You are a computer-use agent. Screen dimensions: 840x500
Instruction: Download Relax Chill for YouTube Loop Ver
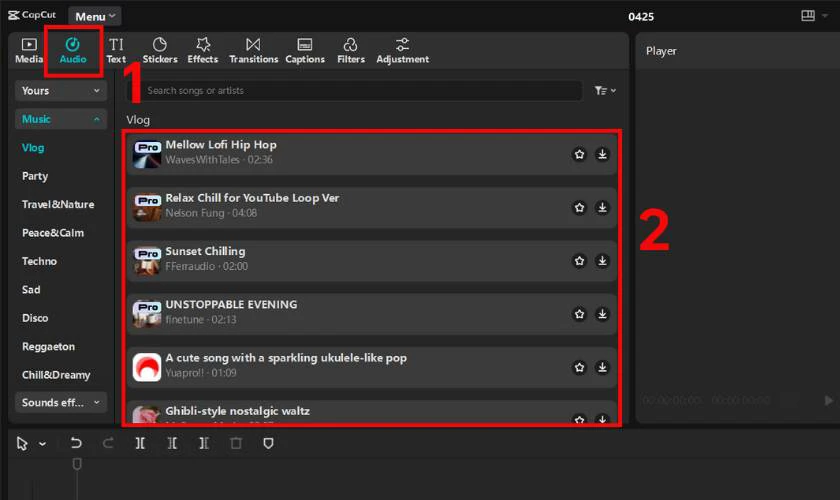pyautogui.click(x=602, y=207)
